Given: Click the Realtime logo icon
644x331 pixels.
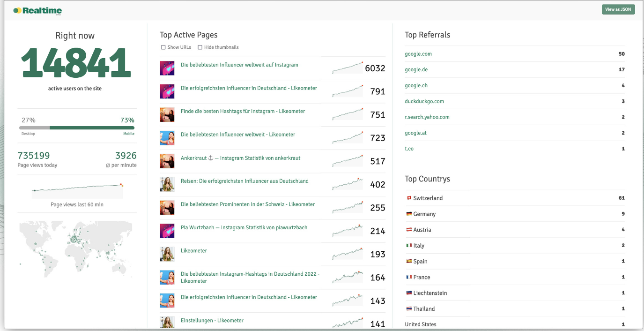Looking at the screenshot, I should pyautogui.click(x=17, y=10).
